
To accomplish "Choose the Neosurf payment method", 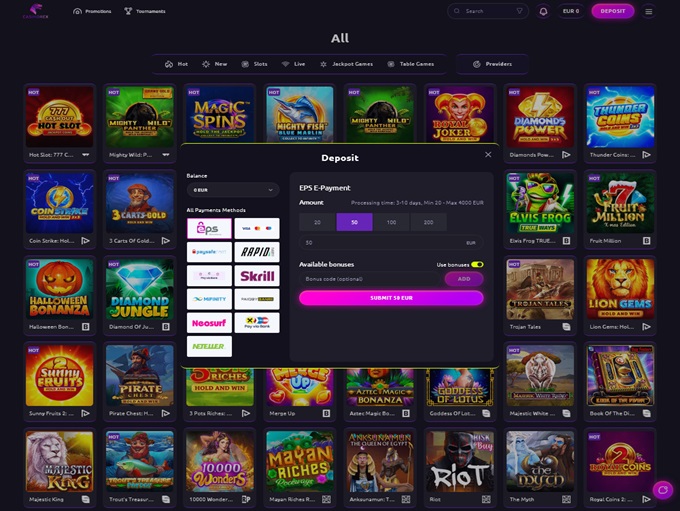I will 209,323.
